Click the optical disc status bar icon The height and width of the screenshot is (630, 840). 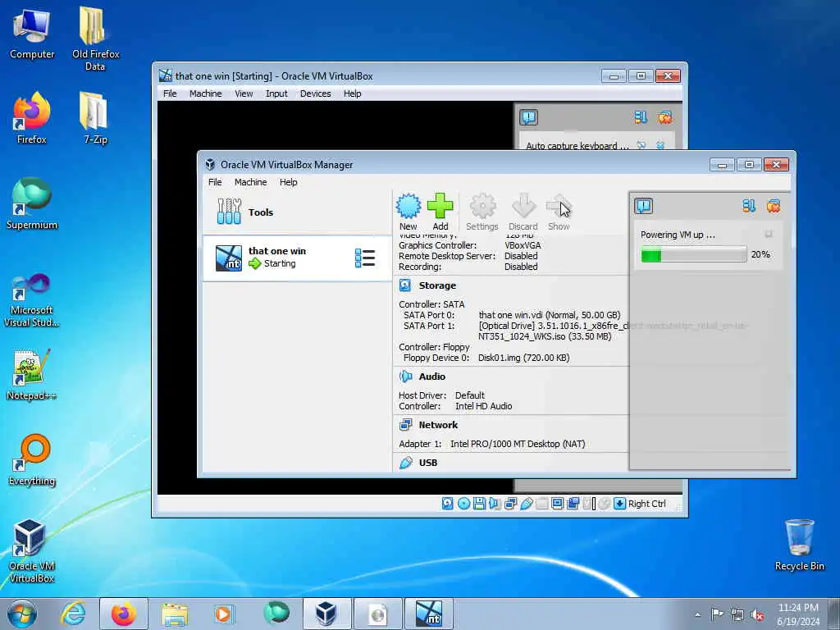pyautogui.click(x=464, y=504)
